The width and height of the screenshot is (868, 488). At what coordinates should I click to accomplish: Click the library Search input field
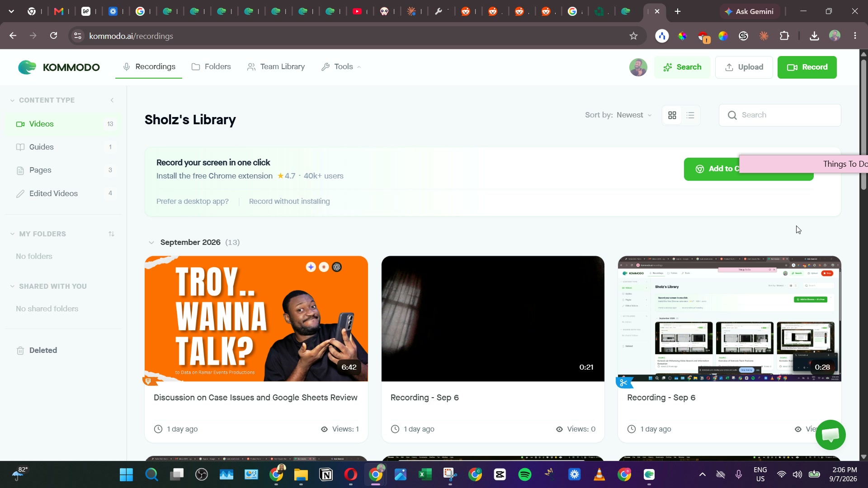(780, 115)
